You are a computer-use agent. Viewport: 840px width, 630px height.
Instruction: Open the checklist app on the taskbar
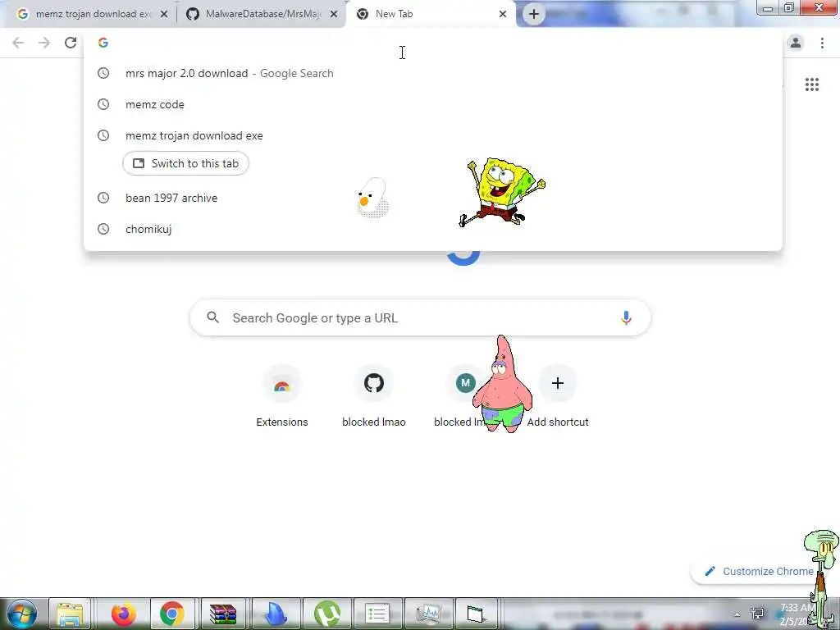pos(377,614)
